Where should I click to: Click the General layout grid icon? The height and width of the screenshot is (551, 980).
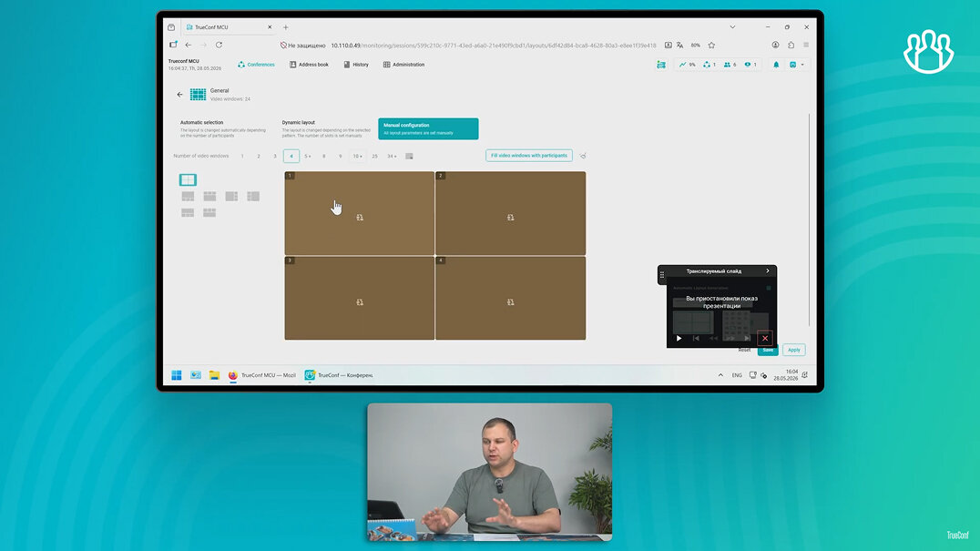point(199,95)
